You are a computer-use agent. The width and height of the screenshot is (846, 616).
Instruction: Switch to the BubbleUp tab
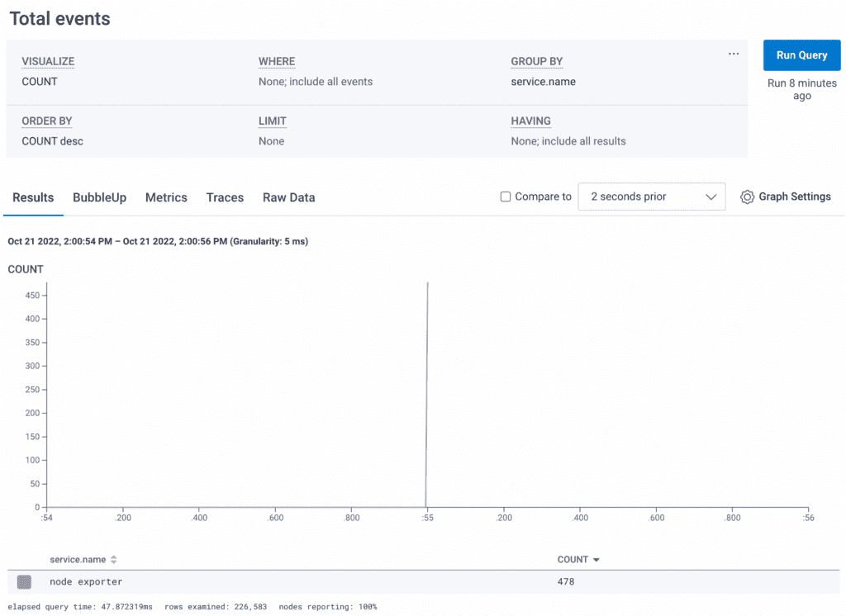pos(99,197)
